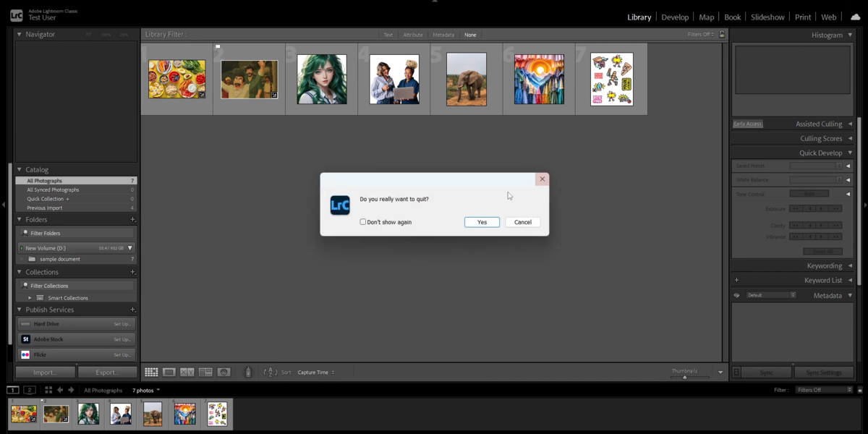Click Publish Services plus icon

(x=132, y=310)
